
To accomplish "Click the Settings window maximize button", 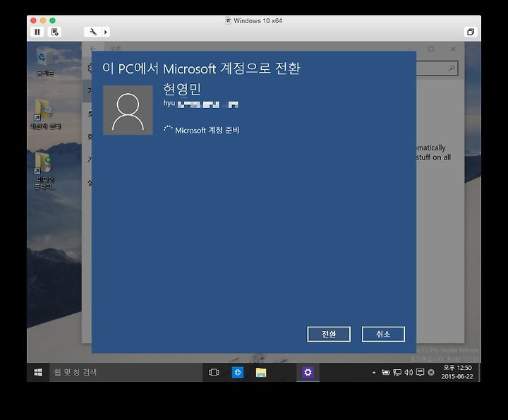I will pyautogui.click(x=431, y=49).
